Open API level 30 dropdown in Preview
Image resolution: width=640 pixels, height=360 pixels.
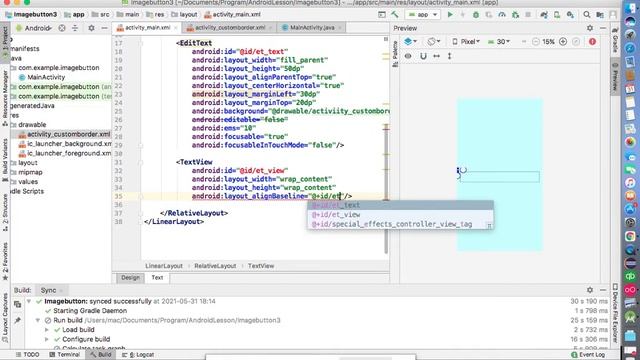(x=499, y=42)
